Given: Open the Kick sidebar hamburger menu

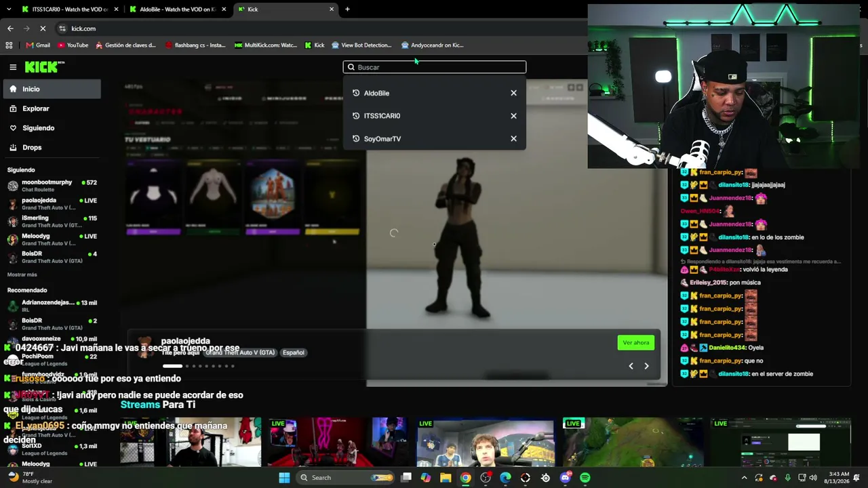Looking at the screenshot, I should coord(13,67).
